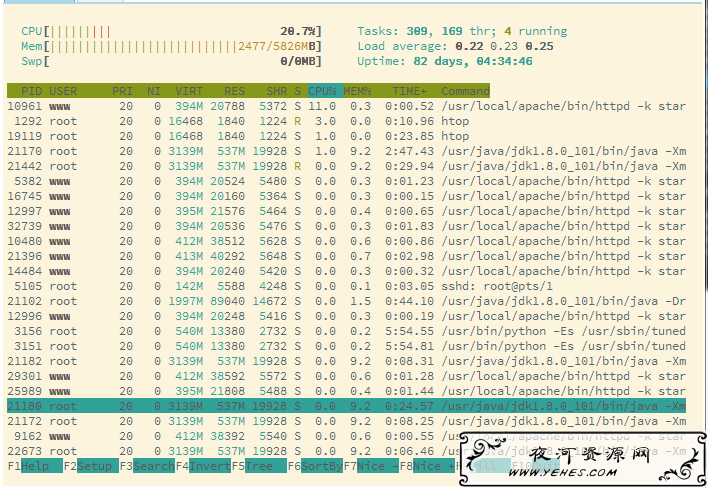This screenshot has width=708, height=488.
Task: Select httpd process with PID 32739
Action: tap(346, 226)
